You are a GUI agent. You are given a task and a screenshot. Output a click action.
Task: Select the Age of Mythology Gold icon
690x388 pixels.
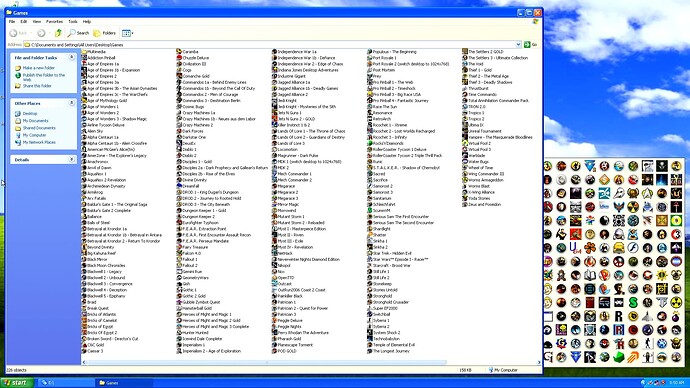[x=84, y=100]
